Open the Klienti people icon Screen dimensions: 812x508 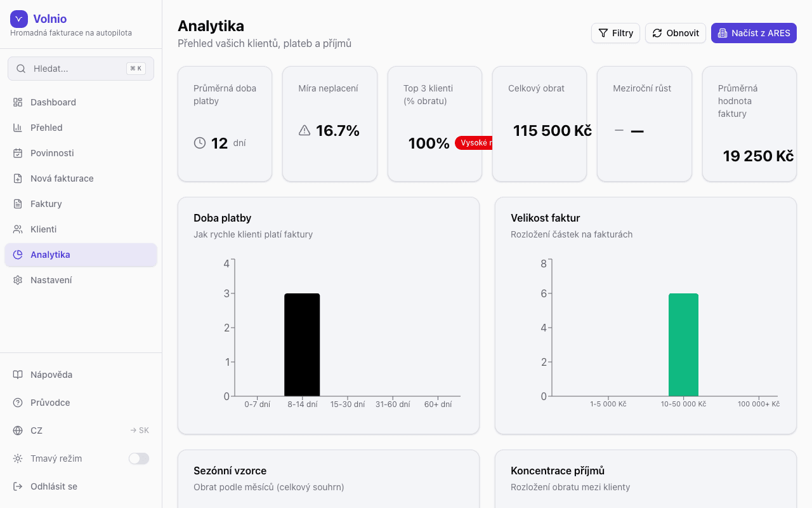pyautogui.click(x=18, y=229)
